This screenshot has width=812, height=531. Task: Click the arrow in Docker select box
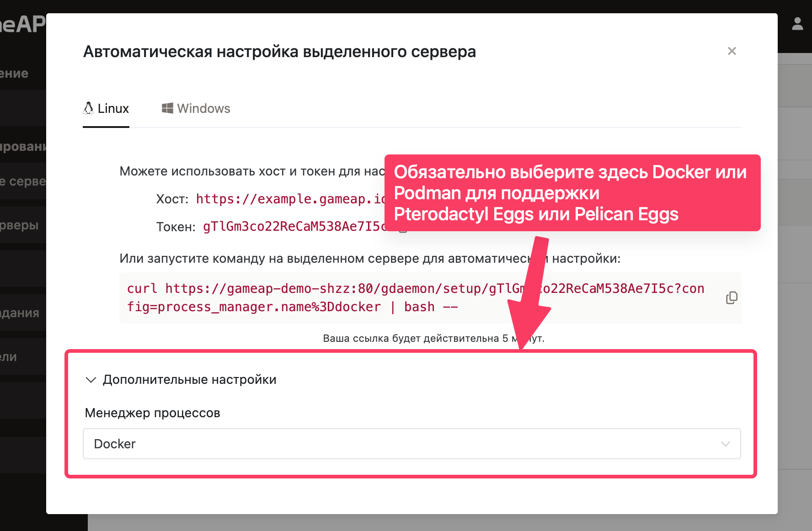(x=725, y=444)
